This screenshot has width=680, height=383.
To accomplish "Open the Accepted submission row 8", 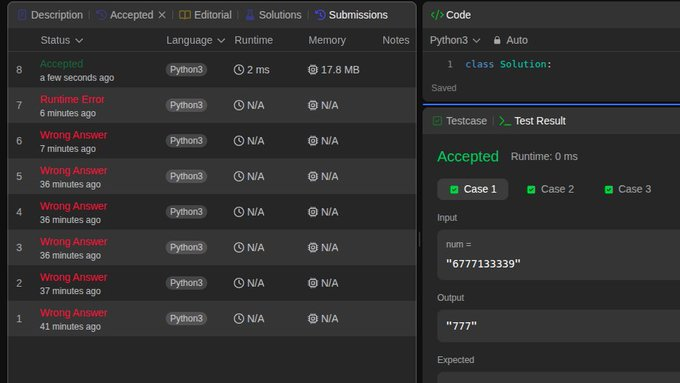I will click(212, 70).
